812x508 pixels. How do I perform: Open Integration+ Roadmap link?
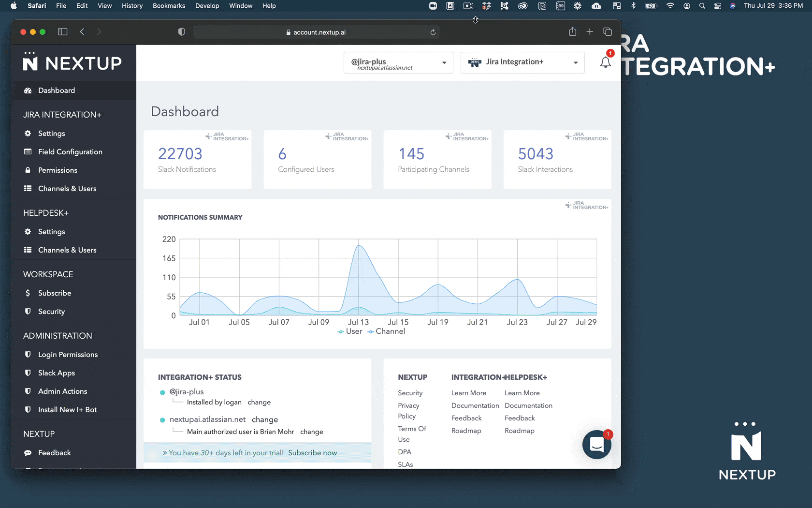click(x=466, y=431)
